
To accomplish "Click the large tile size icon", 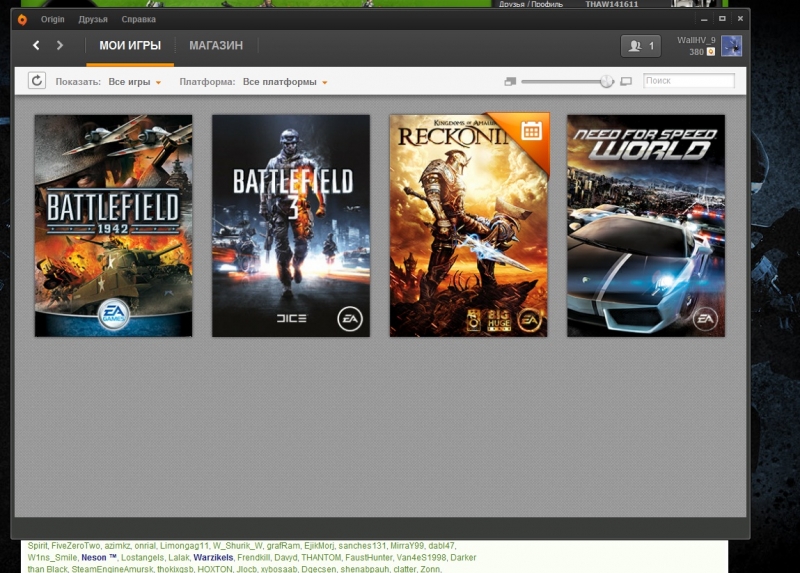I will pyautogui.click(x=626, y=82).
